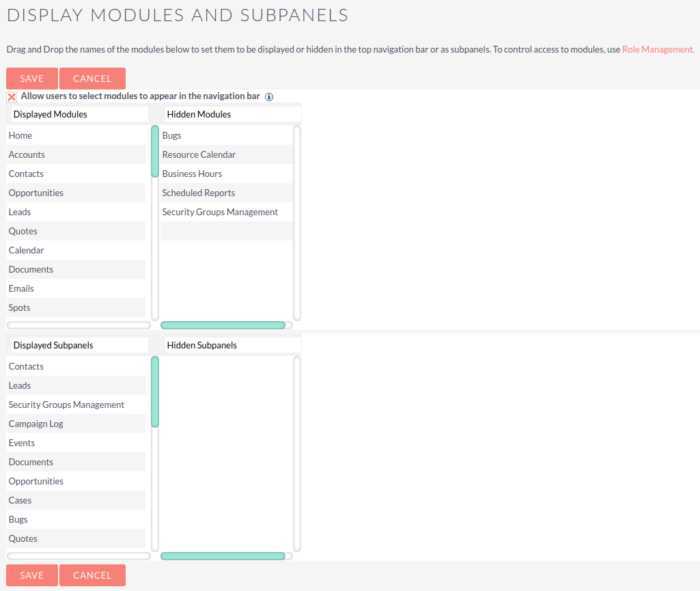This screenshot has width=700, height=591.
Task: Click the top CANCEL button
Action: pyautogui.click(x=92, y=79)
